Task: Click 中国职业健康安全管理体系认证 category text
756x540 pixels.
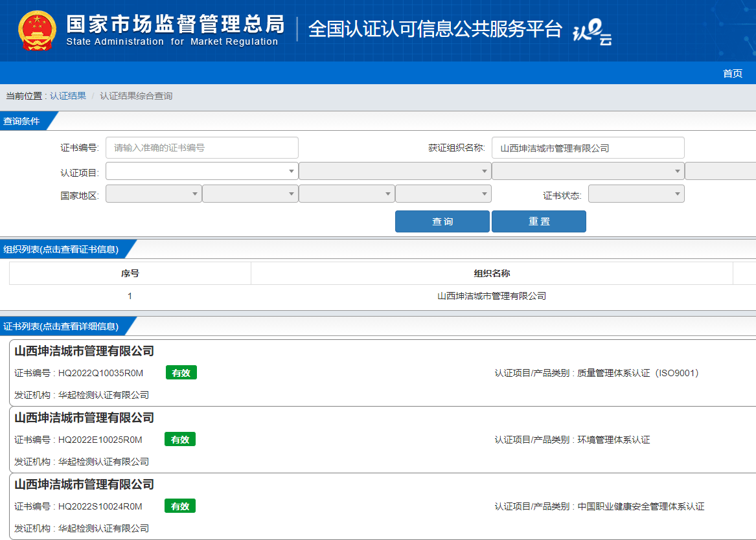Action: coord(641,506)
